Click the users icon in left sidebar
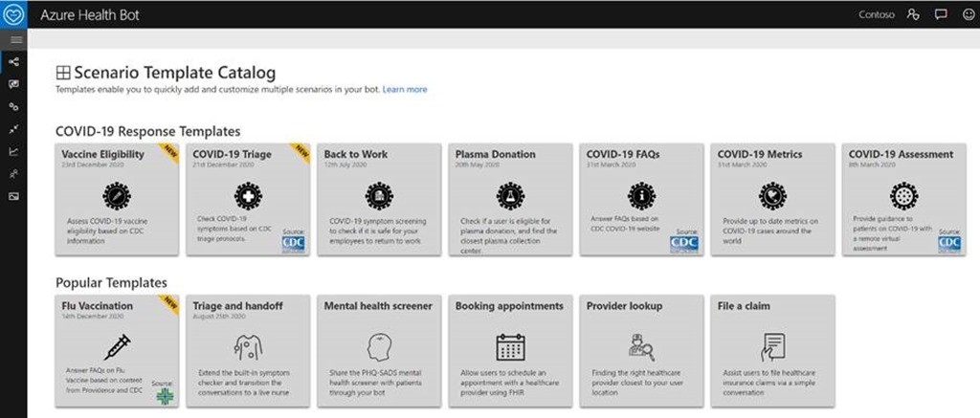Viewport: 980px width, 418px height. 13,174
